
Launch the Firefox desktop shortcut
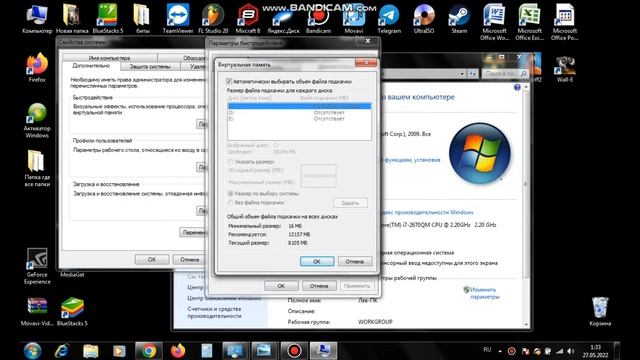point(37,68)
